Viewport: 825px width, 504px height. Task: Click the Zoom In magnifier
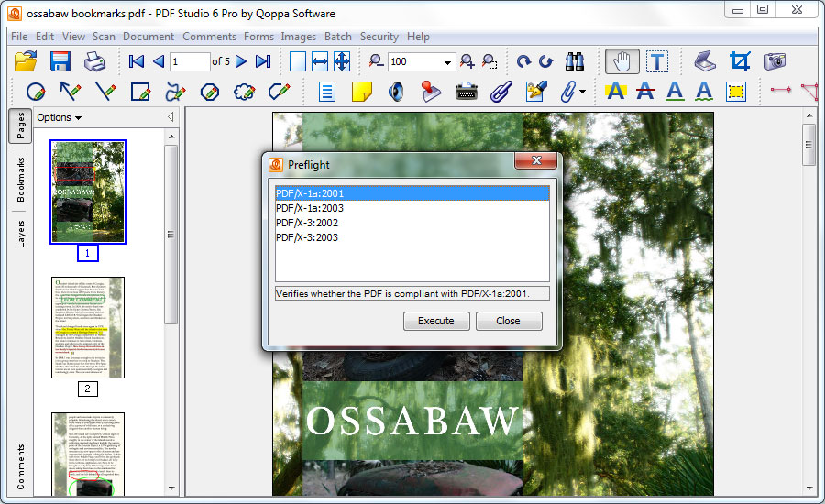point(467,61)
